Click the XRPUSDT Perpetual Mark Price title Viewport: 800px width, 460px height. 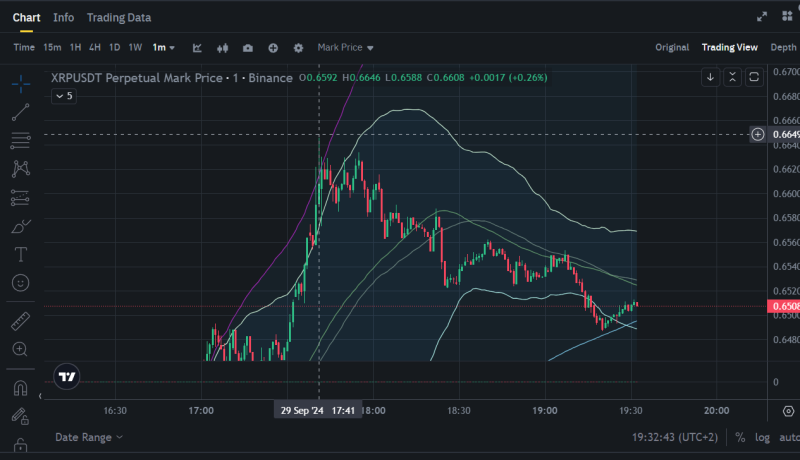[x=171, y=78]
